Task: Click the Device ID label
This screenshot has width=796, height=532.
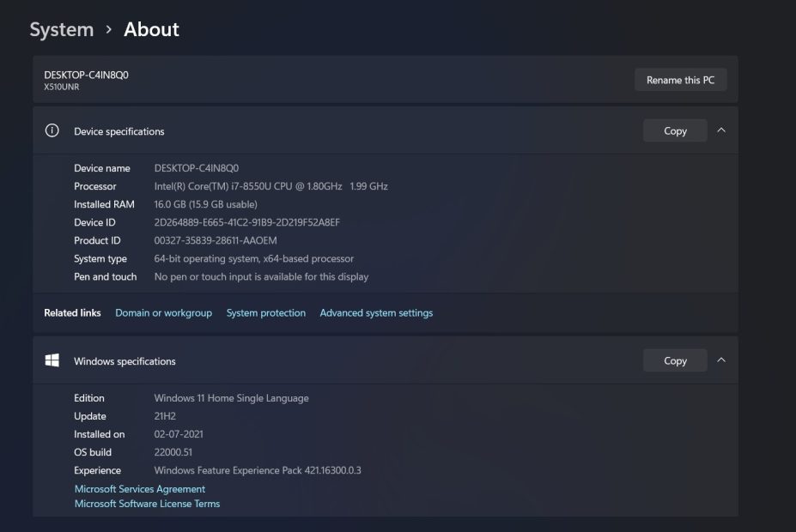Action: (94, 222)
